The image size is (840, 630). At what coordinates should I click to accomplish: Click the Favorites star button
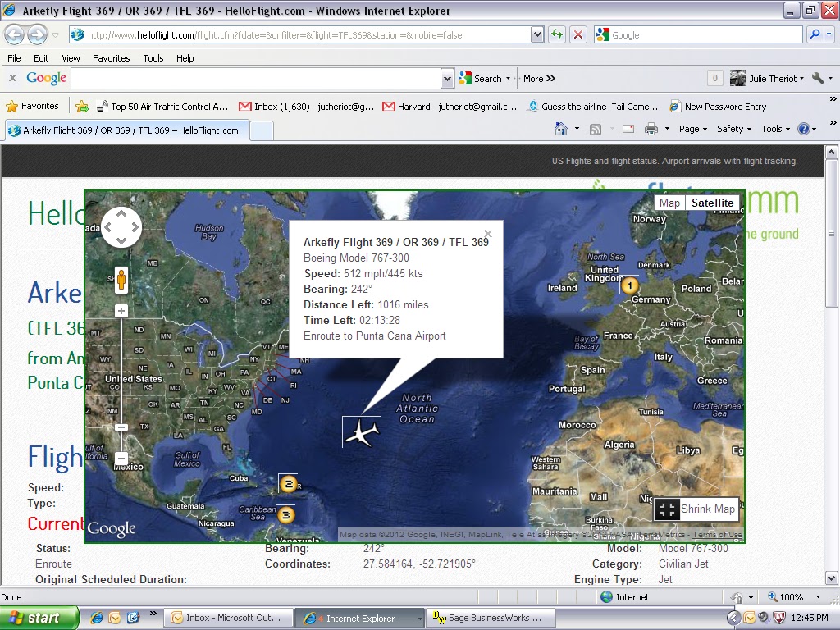tap(32, 106)
